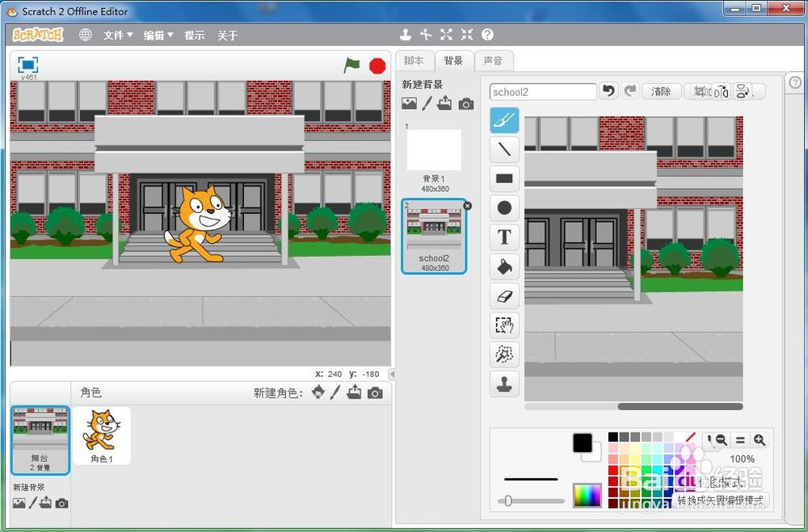Upload backdrop from file in backdrop tab
808x532 pixels.
[444, 103]
